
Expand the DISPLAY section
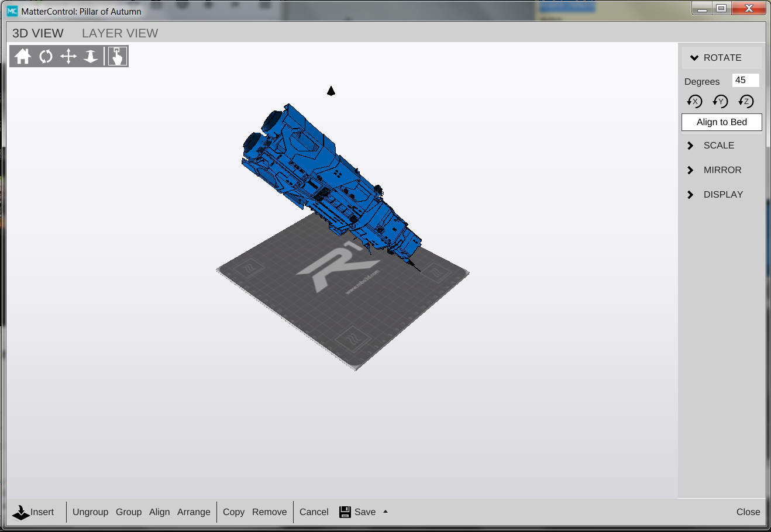(722, 195)
